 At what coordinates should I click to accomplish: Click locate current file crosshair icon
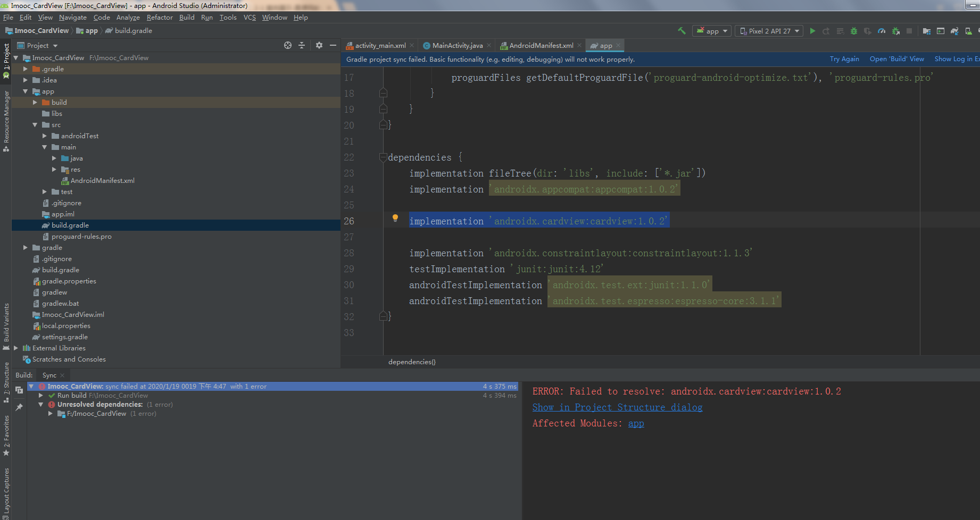tap(288, 45)
